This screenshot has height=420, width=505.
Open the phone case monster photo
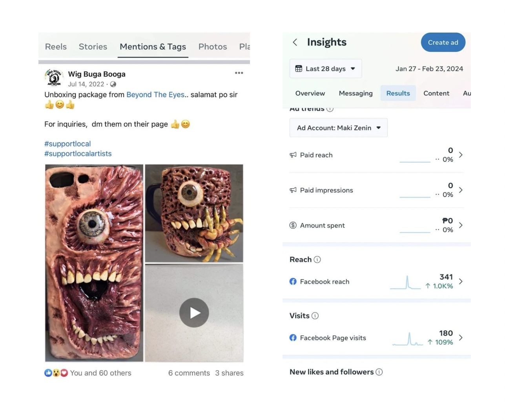[94, 263]
